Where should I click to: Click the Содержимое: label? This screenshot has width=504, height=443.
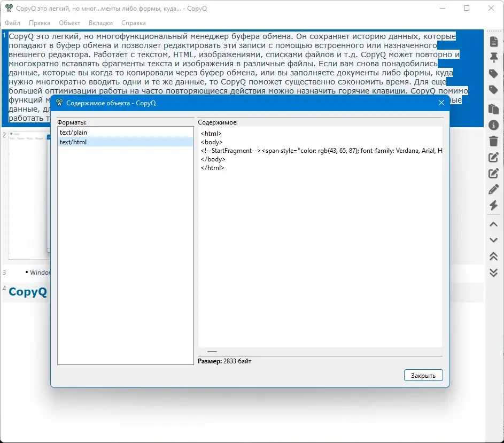pyautogui.click(x=218, y=122)
